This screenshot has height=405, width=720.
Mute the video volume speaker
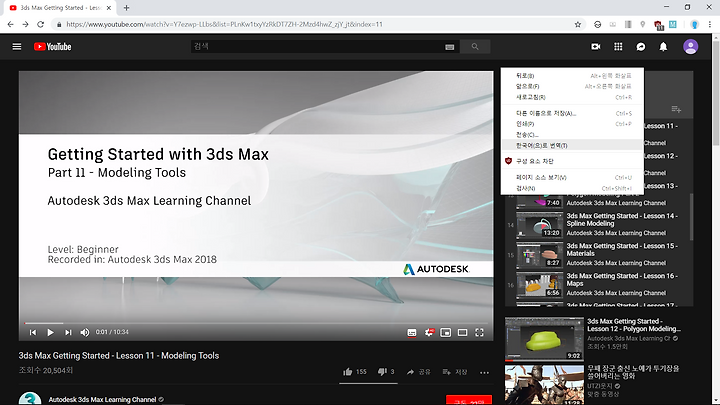click(85, 332)
